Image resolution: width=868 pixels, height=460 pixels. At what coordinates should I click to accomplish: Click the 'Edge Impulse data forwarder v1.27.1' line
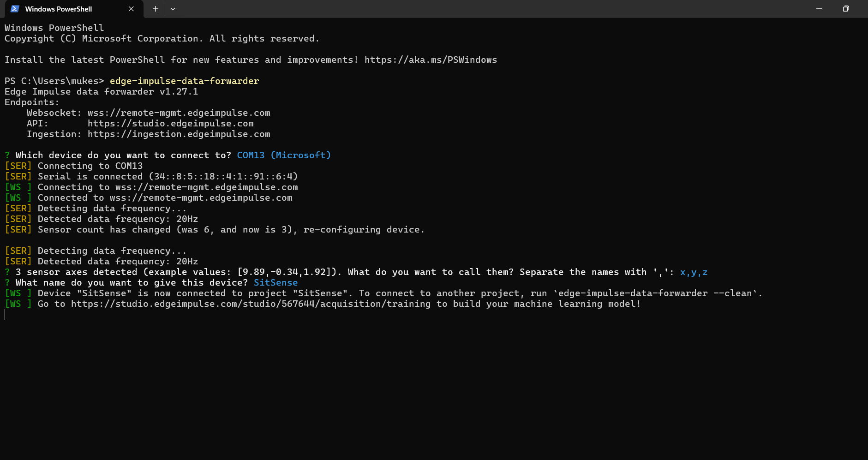click(x=102, y=92)
